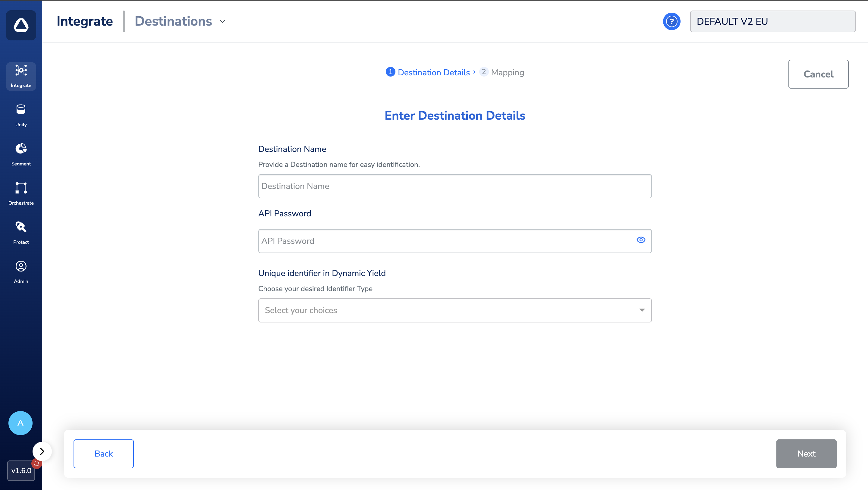This screenshot has height=490, width=868.
Task: Open the Protect key icon
Action: point(21,227)
